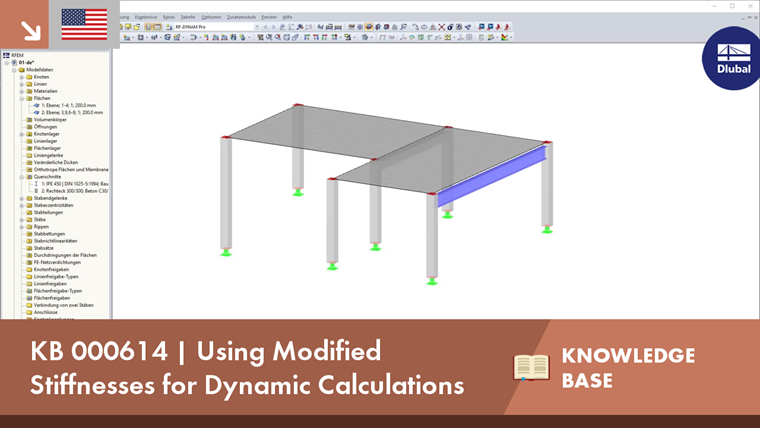Image resolution: width=760 pixels, height=428 pixels.
Task: Collapse the Flächen folder
Action: pyautogui.click(x=21, y=98)
